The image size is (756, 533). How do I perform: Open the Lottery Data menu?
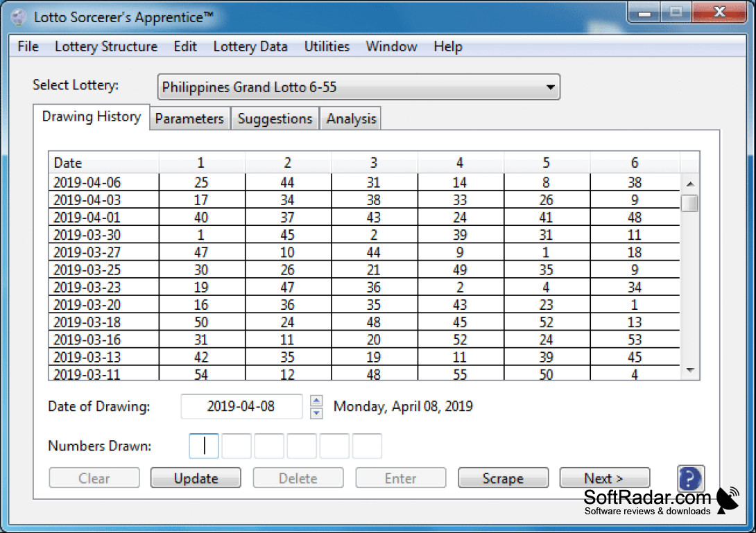coord(250,46)
